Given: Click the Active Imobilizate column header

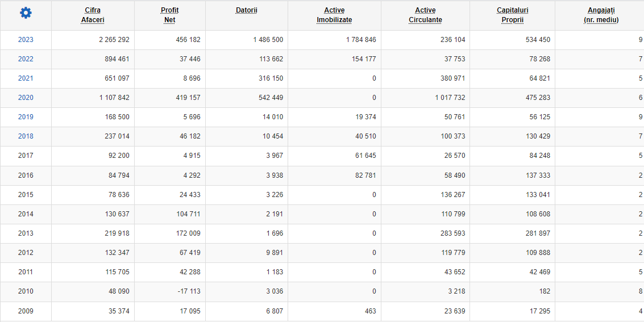Looking at the screenshot, I should point(334,15).
